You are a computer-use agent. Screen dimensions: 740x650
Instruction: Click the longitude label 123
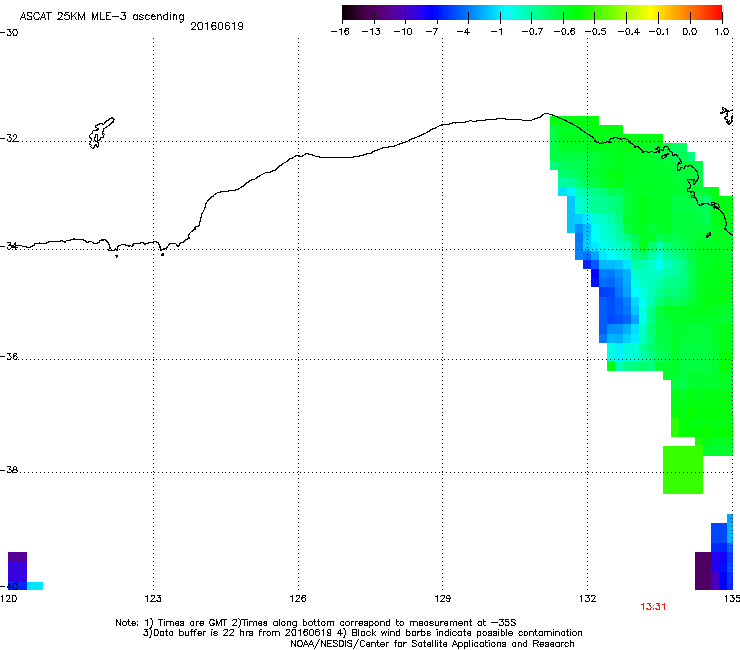pos(153,599)
